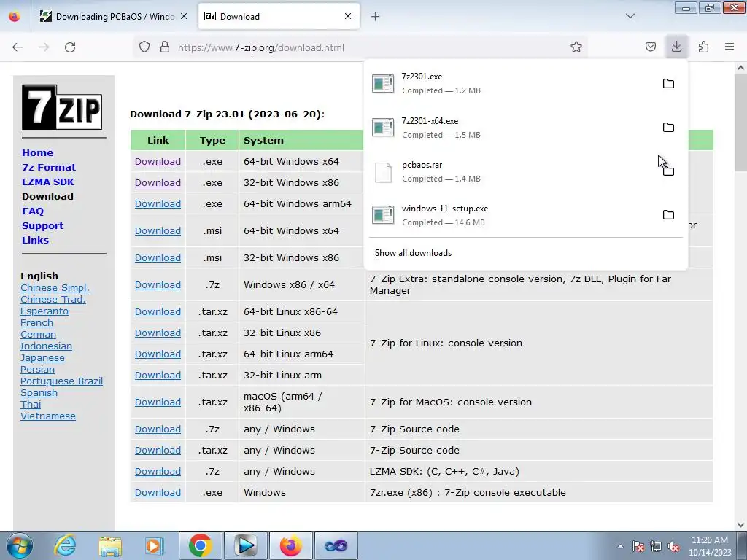Open Windows Explorer from the taskbar

110,545
